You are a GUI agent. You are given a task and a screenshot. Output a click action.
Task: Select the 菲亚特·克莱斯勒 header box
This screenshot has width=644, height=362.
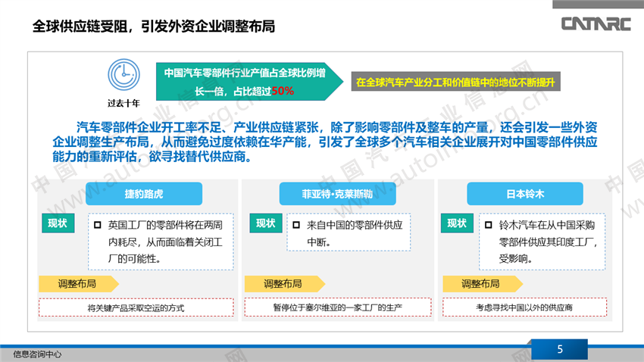click(x=338, y=194)
